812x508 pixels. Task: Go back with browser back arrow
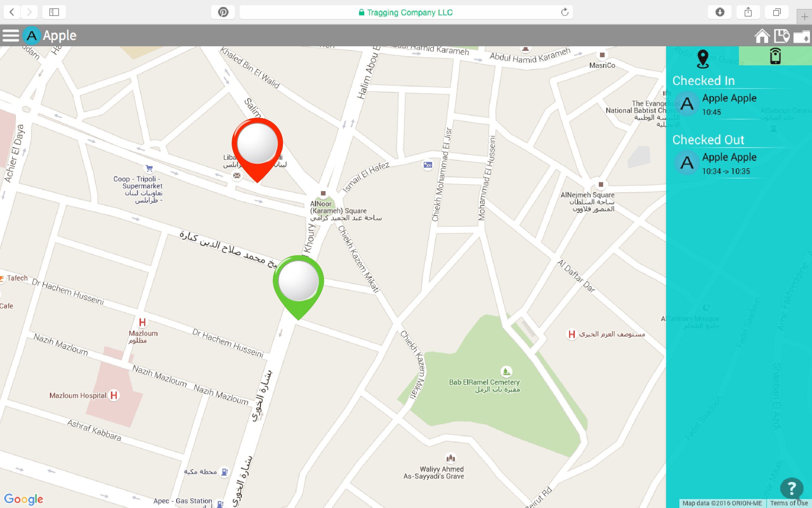(x=12, y=12)
